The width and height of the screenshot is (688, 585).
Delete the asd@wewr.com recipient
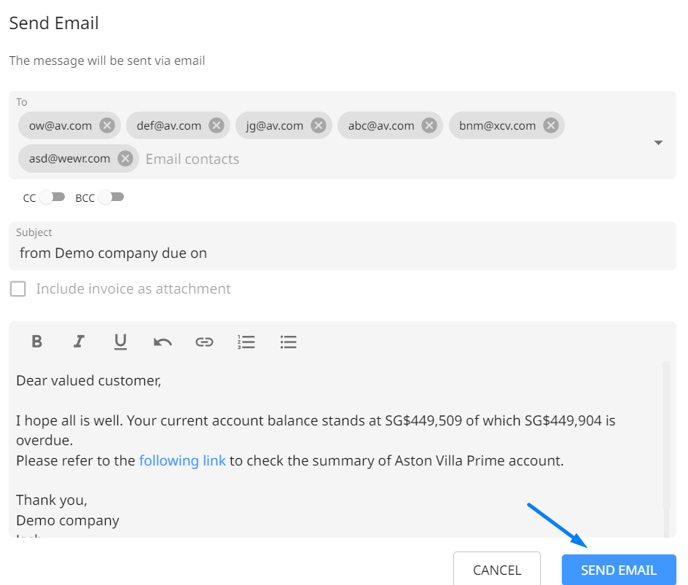[125, 158]
